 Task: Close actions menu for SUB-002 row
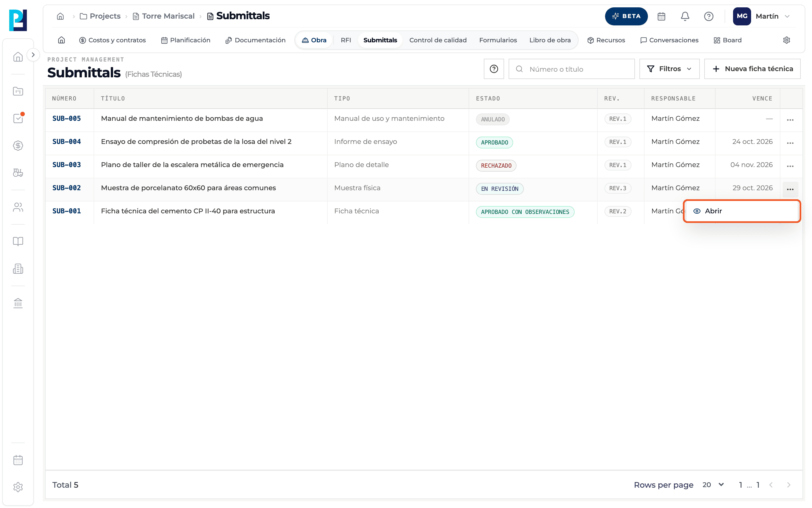[x=790, y=189]
